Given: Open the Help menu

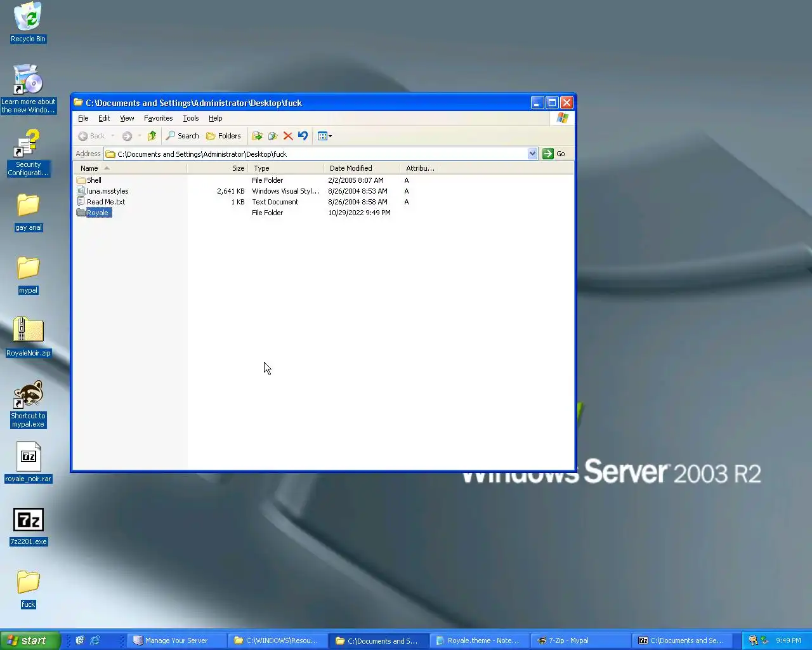Looking at the screenshot, I should click(216, 118).
